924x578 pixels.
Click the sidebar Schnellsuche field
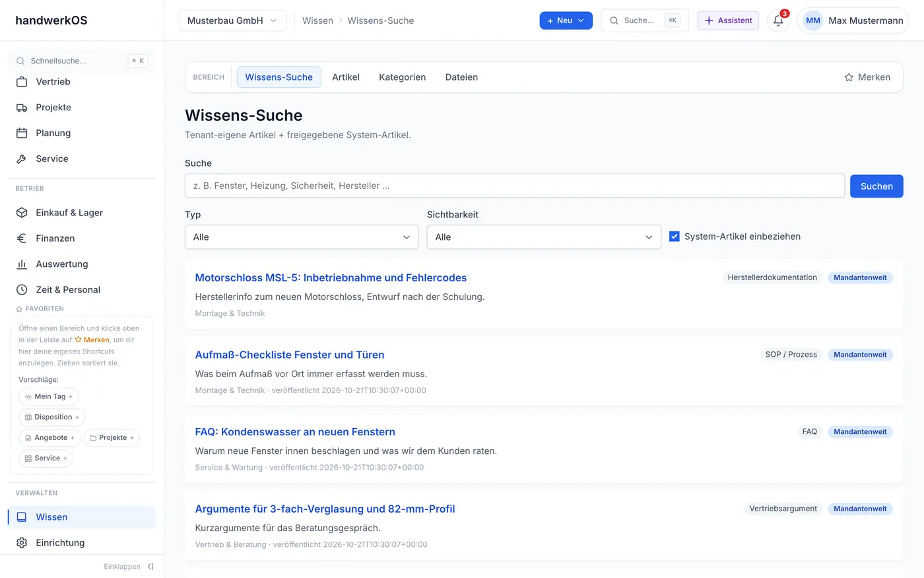tap(82, 61)
